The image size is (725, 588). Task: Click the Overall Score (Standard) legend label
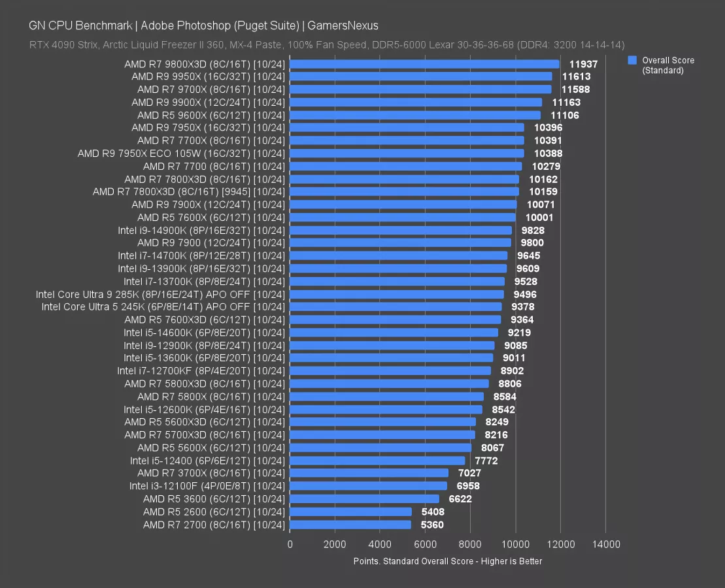[667, 65]
